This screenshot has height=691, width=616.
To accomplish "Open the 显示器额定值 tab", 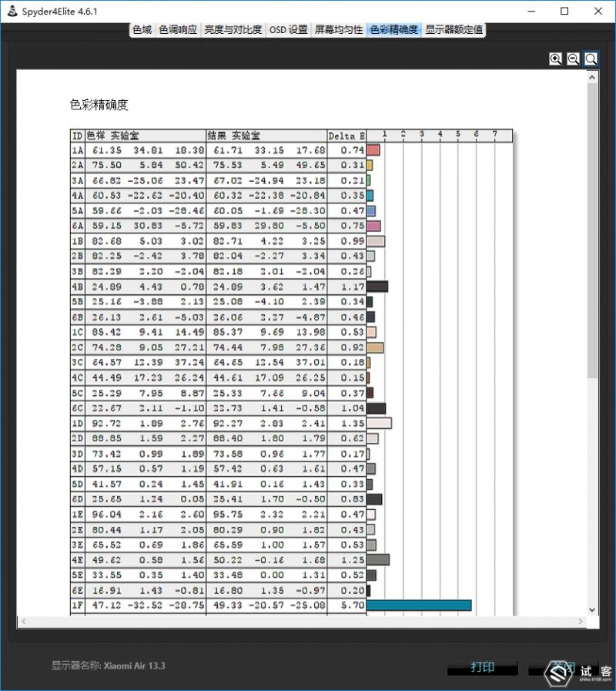I will point(454,29).
